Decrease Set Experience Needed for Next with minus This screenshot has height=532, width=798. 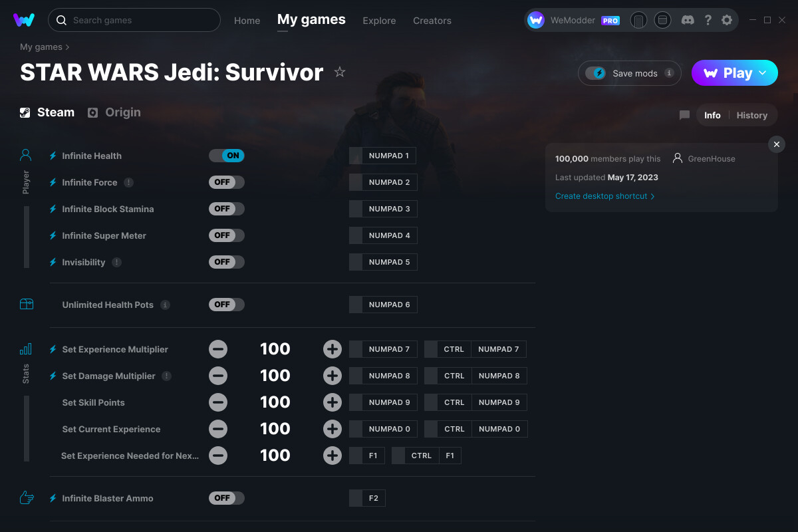(x=218, y=456)
